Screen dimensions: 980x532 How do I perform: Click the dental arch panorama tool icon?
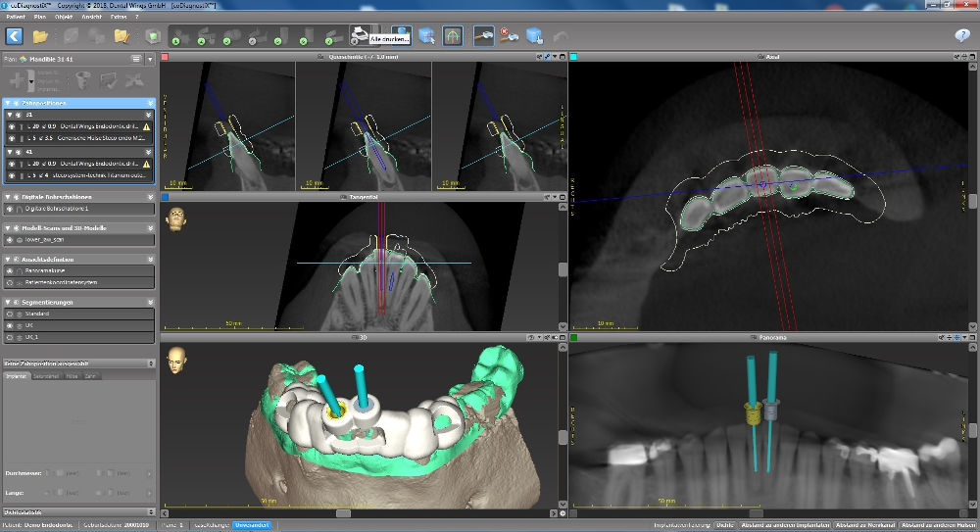point(453,36)
